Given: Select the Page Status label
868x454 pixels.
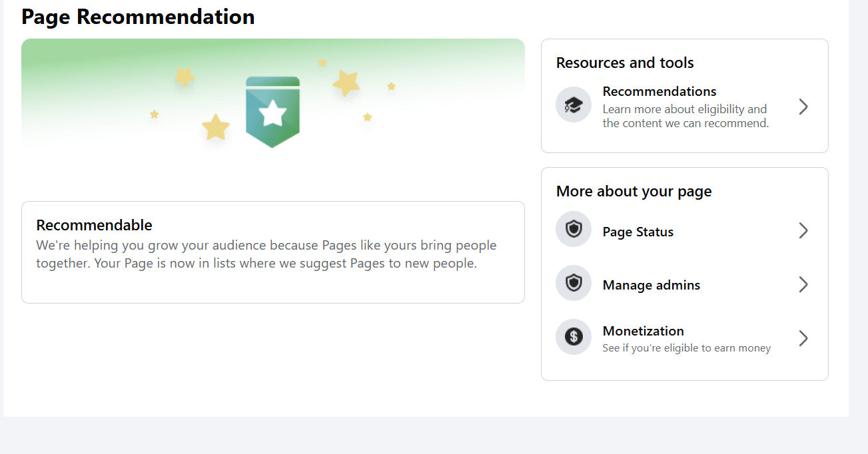Looking at the screenshot, I should pyautogui.click(x=638, y=232).
